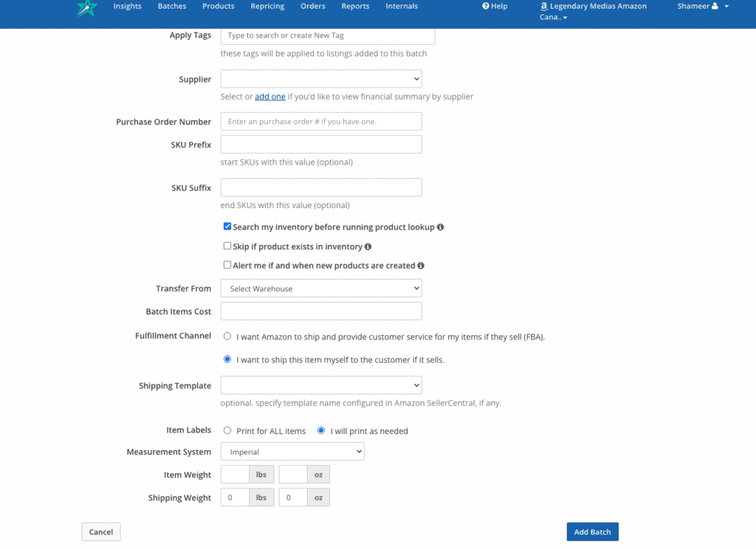Click the Shameer user profile icon
This screenshot has width=756, height=549.
pyautogui.click(x=715, y=6)
